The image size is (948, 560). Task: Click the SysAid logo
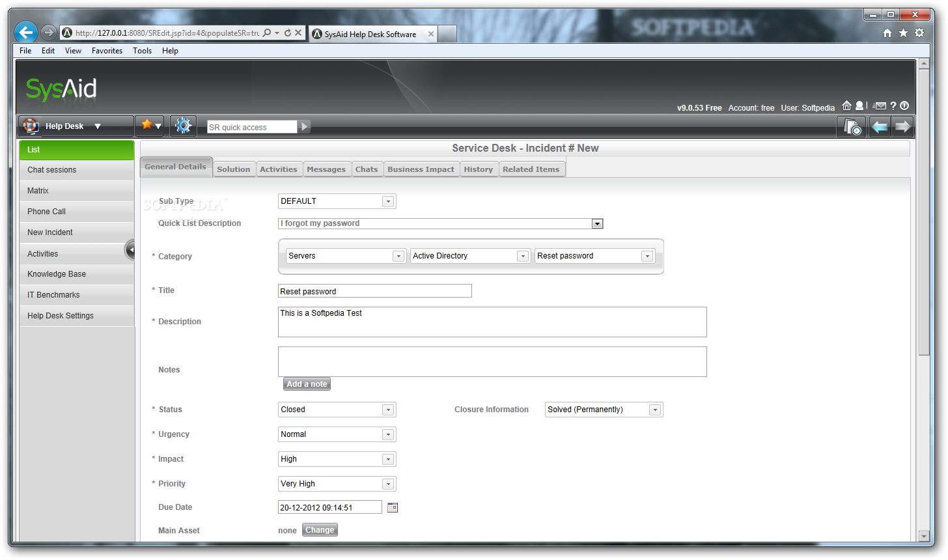click(x=61, y=89)
